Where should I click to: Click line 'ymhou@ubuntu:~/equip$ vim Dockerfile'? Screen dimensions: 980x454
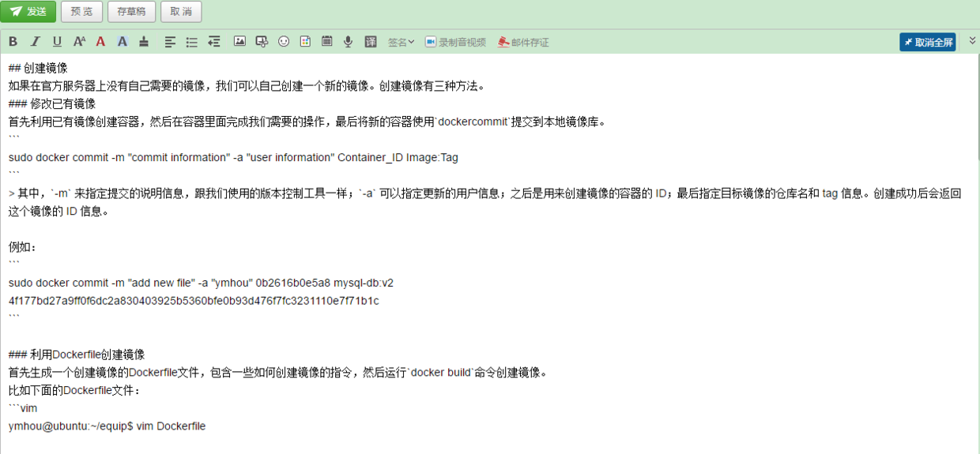click(x=107, y=426)
